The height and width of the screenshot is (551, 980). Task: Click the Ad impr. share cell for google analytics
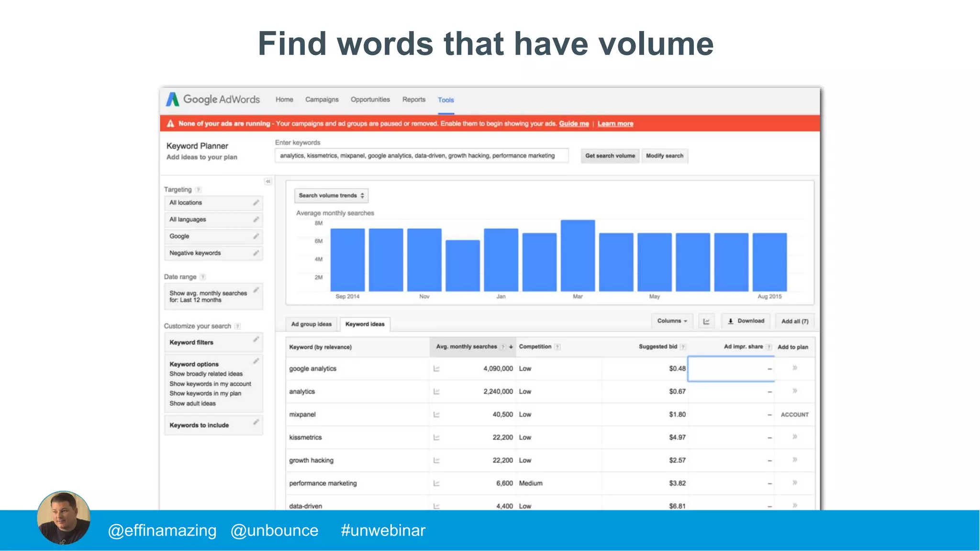[x=731, y=369]
